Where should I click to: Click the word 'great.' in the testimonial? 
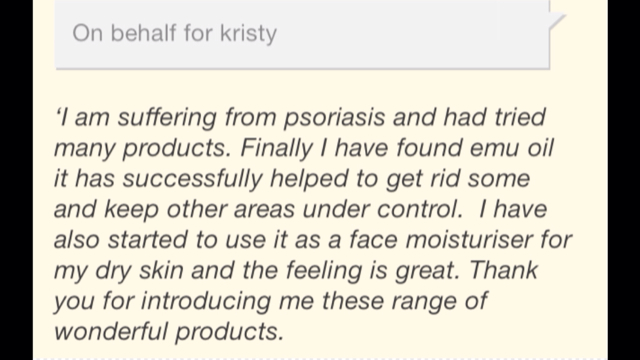[428, 271]
